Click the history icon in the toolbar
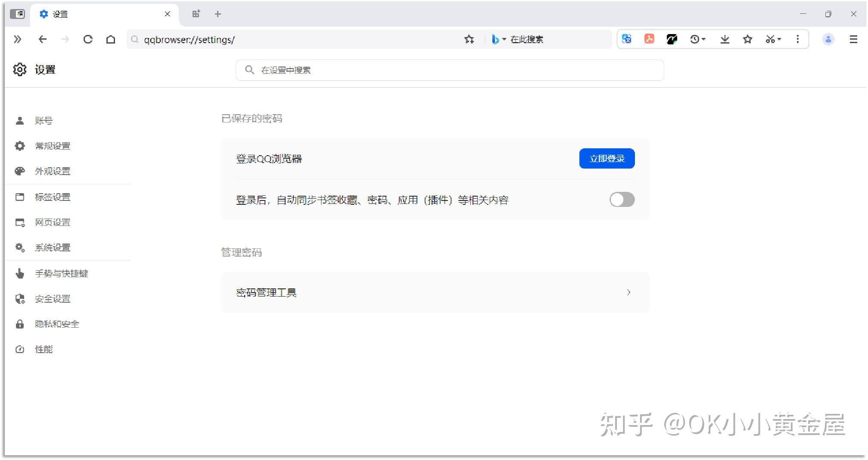This screenshot has width=868, height=460. 694,39
